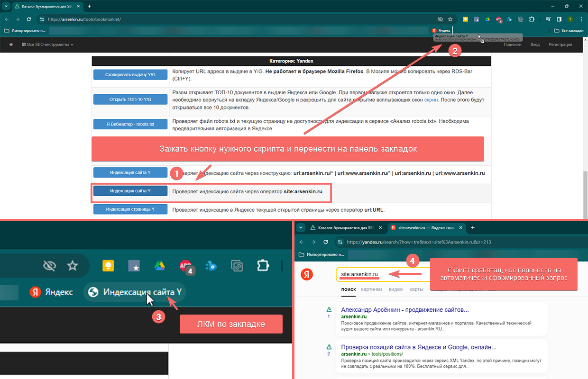Click the Открыть ТОП-10 Y/G button
This screenshot has width=588, height=379.
click(130, 99)
